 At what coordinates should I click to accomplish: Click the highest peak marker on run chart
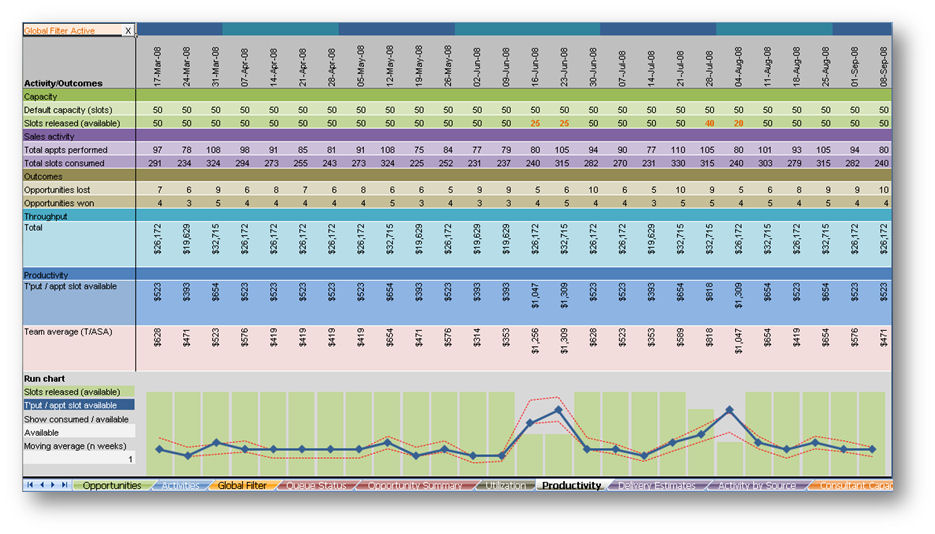731,410
